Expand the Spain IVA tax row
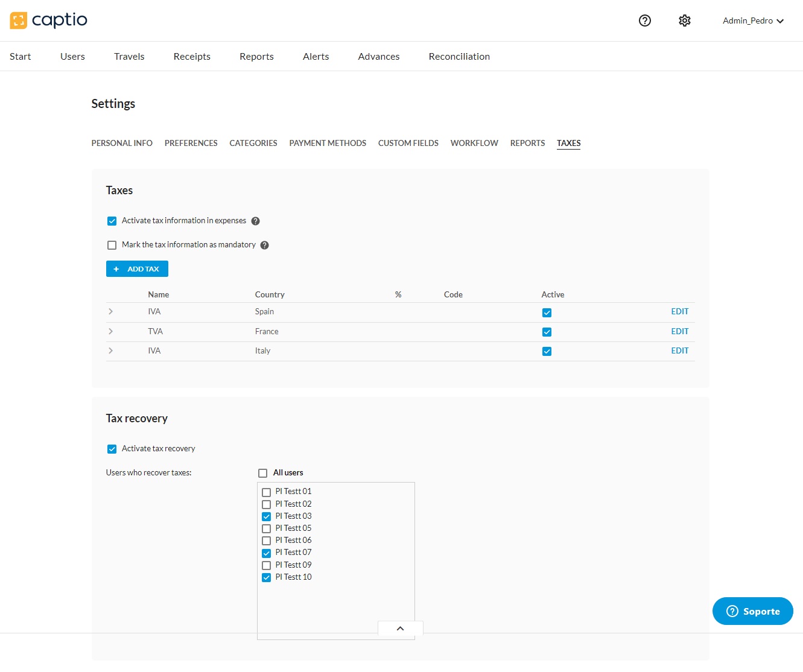The image size is (803, 672). coord(110,312)
